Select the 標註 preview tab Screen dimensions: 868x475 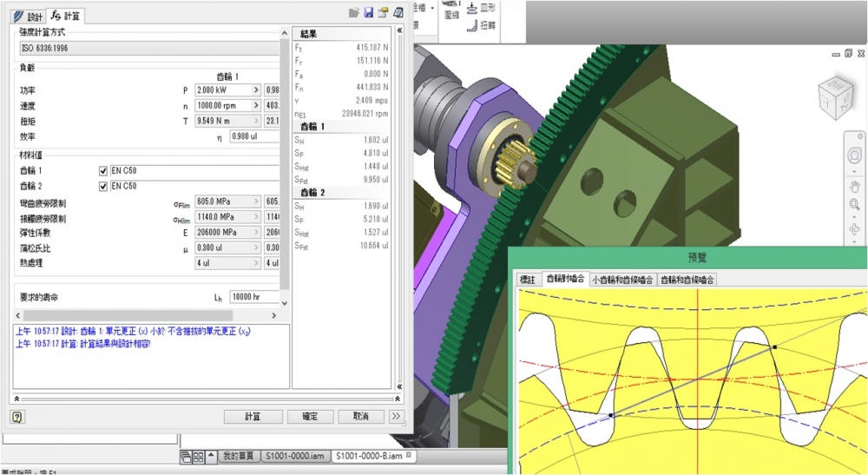coord(528,280)
